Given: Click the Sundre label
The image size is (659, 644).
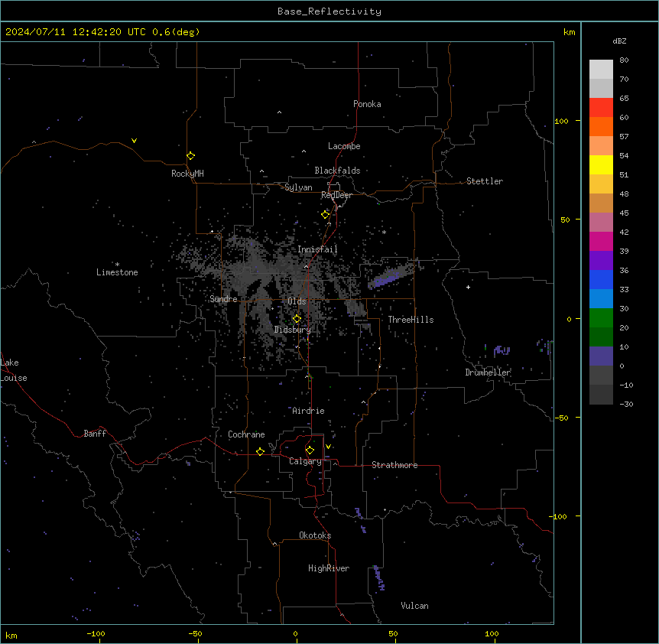Looking at the screenshot, I should (x=223, y=299).
